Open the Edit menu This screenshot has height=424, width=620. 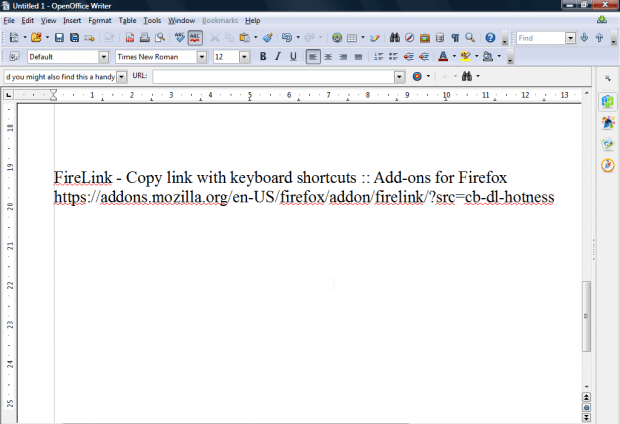point(27,21)
